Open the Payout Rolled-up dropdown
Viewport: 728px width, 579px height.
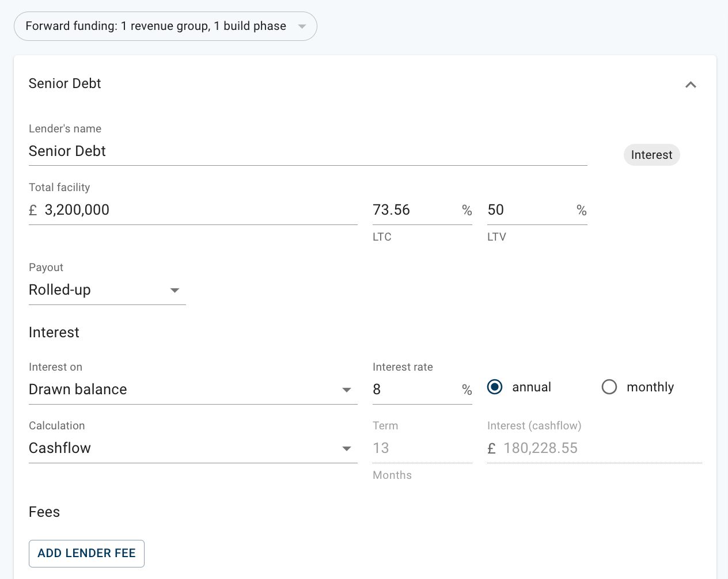click(x=107, y=290)
